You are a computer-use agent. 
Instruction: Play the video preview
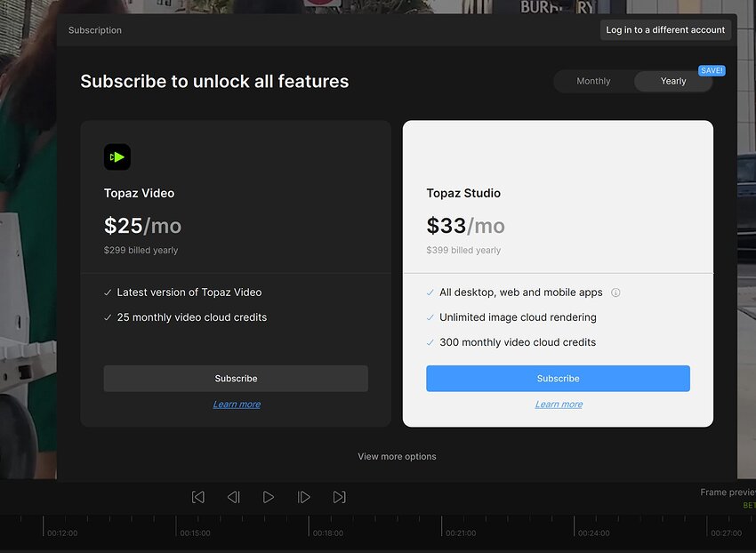pos(269,497)
